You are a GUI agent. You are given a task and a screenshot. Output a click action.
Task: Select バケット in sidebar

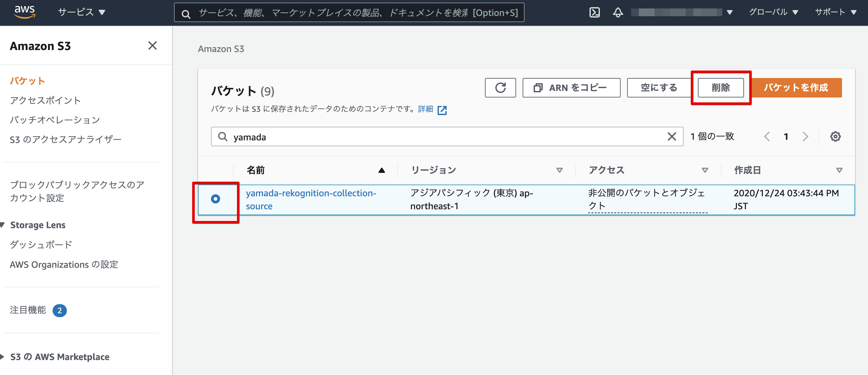point(27,81)
